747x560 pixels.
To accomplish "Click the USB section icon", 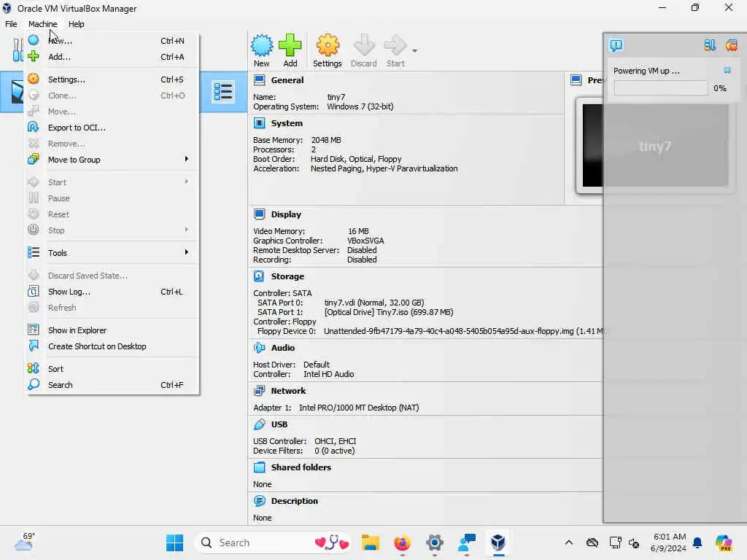I will pos(259,424).
